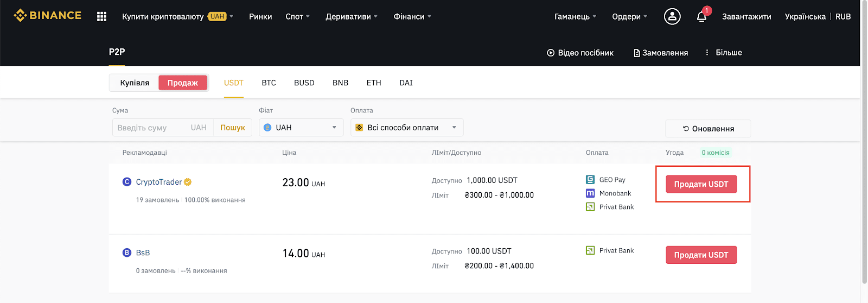Open the user profile icon
Image resolution: width=868 pixels, height=303 pixels.
[x=672, y=16]
